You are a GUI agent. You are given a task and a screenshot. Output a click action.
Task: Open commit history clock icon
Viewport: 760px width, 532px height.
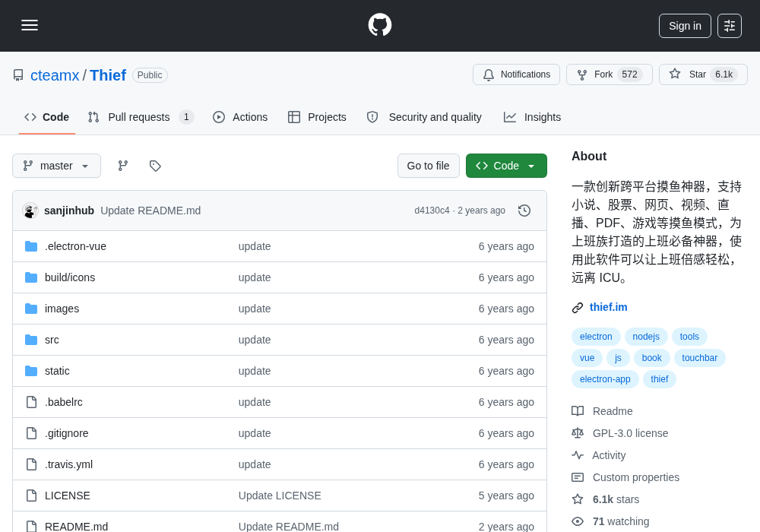[x=524, y=211]
